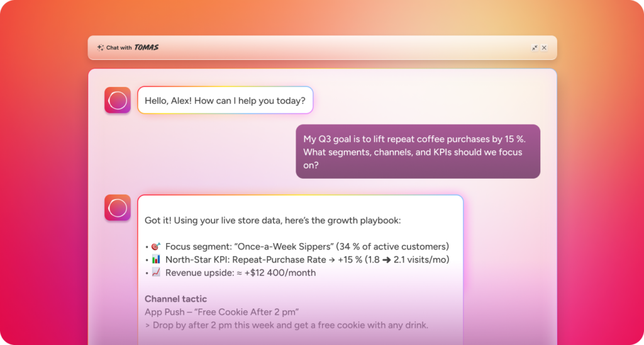Click the target emoji next to Focus segment

pos(156,246)
